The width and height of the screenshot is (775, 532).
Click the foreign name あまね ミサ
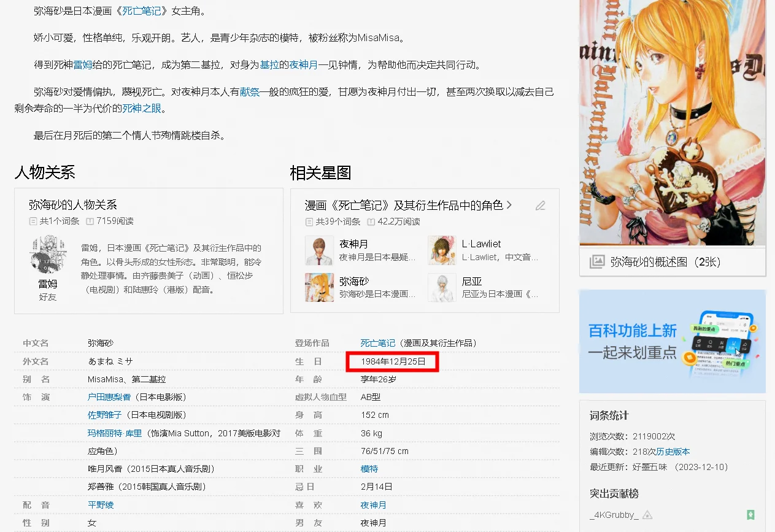[110, 361]
